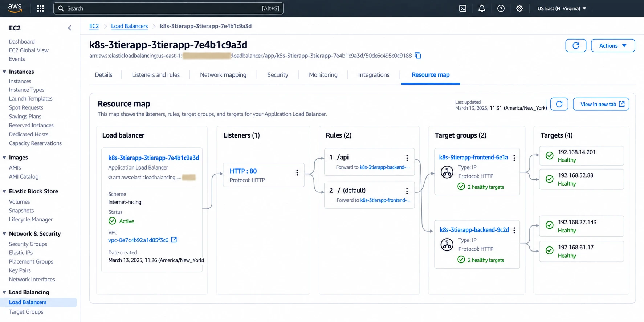
Task: Open the AWS services grid menu
Action: (x=40, y=8)
